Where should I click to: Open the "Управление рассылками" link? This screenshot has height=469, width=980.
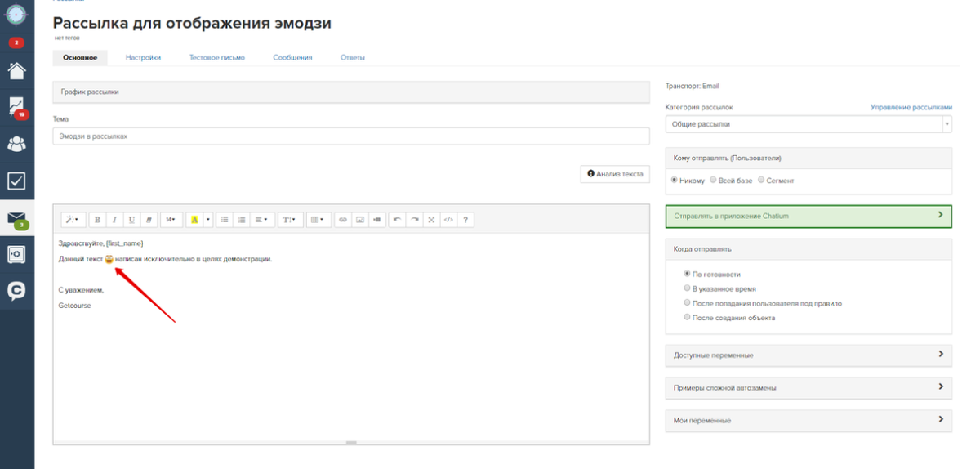coord(911,107)
